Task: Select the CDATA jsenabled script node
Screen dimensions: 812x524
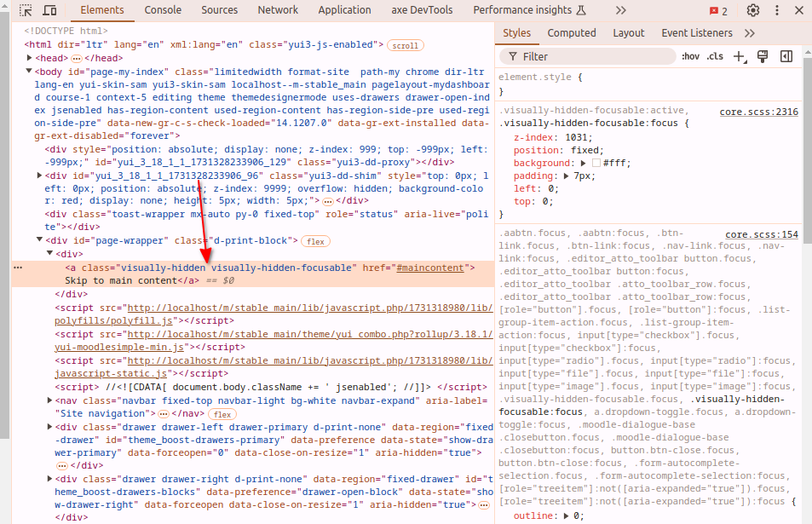Action: click(271, 388)
